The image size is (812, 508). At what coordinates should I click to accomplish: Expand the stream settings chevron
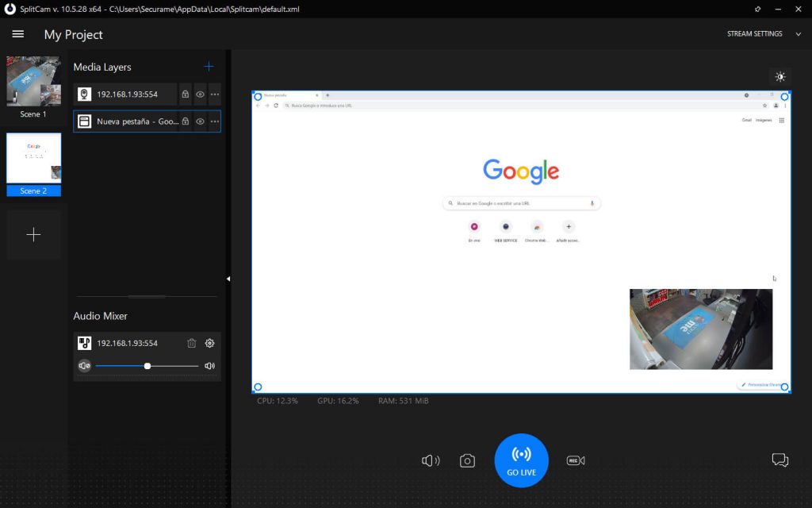tap(799, 34)
